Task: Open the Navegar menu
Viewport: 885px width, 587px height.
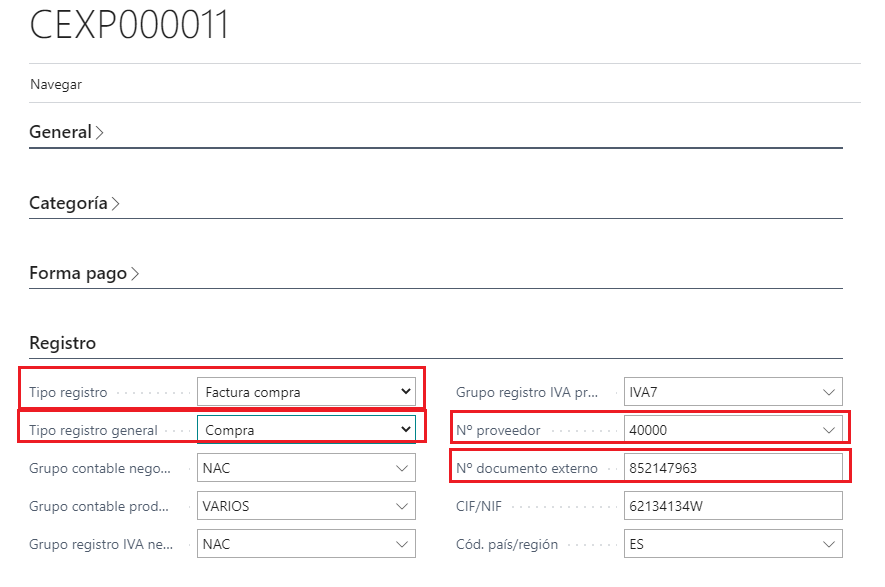Action: coord(56,84)
